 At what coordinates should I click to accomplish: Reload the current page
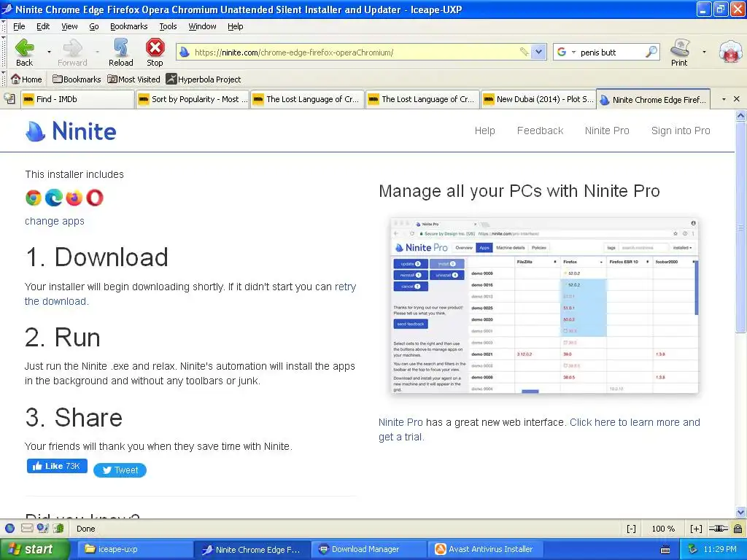(120, 52)
